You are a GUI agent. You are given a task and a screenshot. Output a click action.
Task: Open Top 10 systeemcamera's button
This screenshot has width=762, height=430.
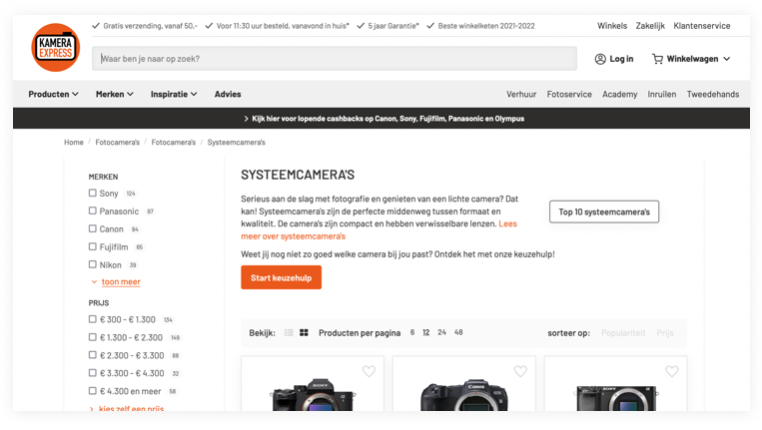point(604,212)
